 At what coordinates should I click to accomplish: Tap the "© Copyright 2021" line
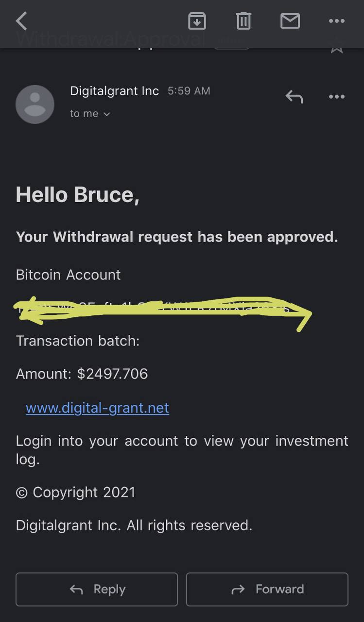(x=75, y=492)
